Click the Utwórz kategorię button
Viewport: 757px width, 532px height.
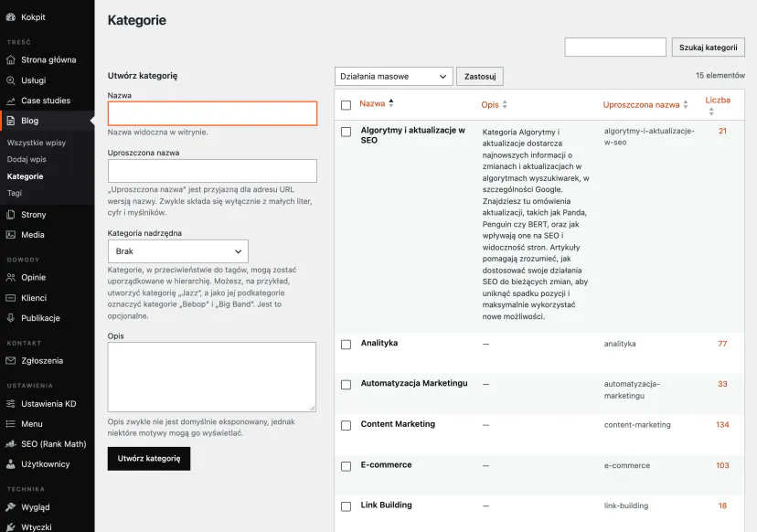click(x=149, y=459)
